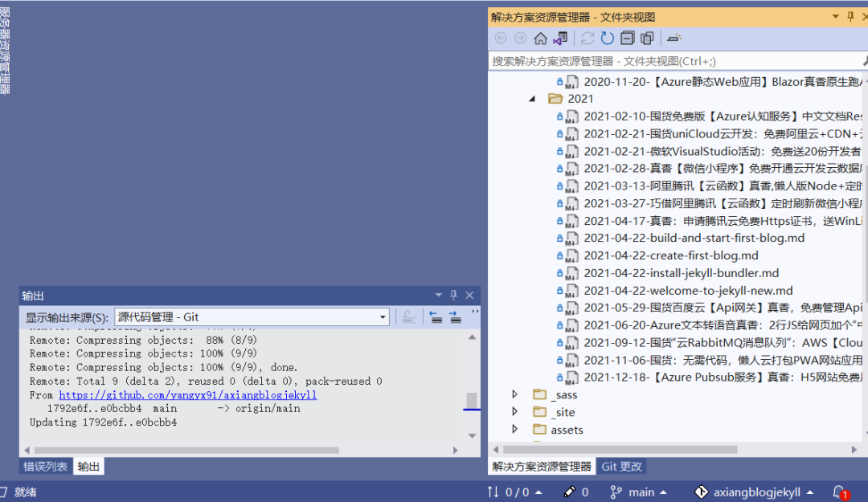This screenshot has width=868, height=502.
Task: Select 2021-03-13-阿里腾讯 云函数 file
Action: [723, 186]
